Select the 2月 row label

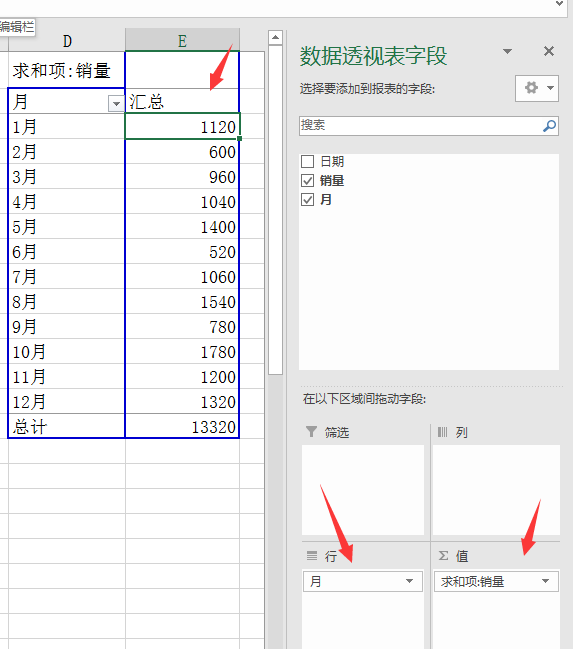pyautogui.click(x=66, y=151)
